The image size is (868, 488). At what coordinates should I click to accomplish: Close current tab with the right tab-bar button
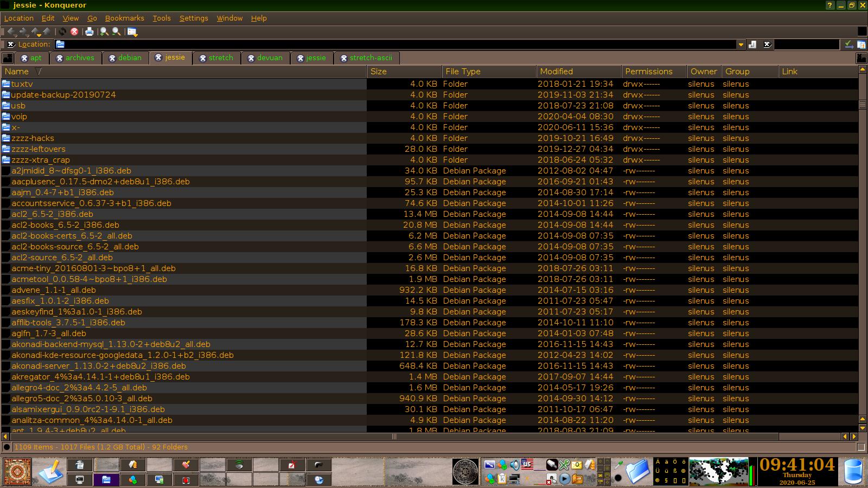861,58
